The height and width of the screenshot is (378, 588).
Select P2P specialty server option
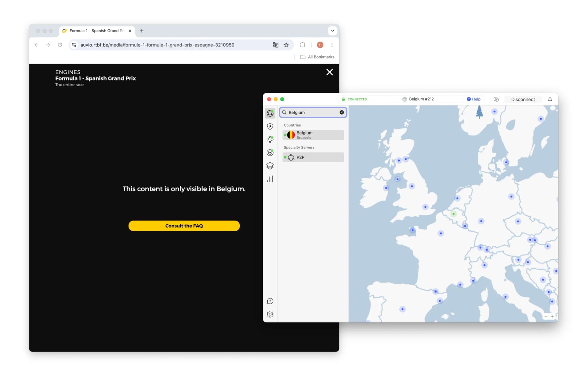[x=313, y=157]
